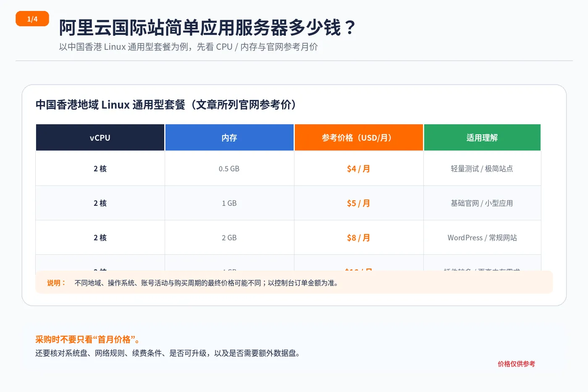The width and height of the screenshot is (588, 392).
Task: Select the sentence starting with 还要核对系统盘
Action: [x=168, y=353]
